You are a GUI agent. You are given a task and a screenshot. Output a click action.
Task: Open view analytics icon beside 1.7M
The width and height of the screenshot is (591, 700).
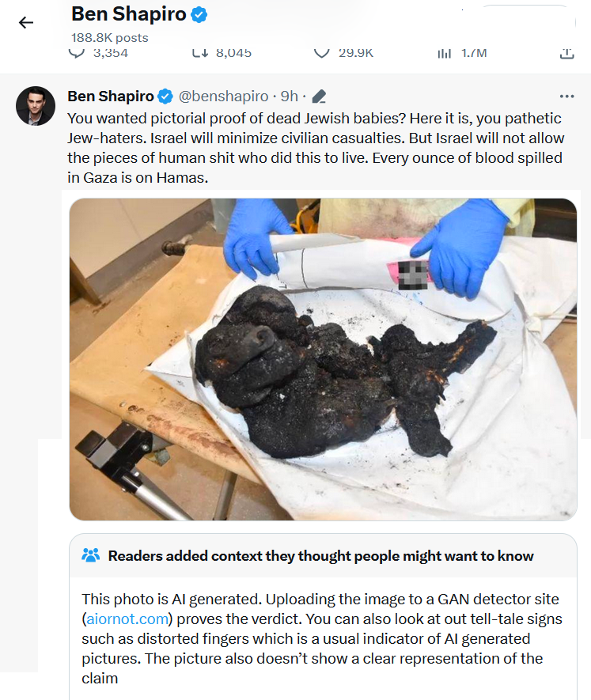tap(444, 53)
